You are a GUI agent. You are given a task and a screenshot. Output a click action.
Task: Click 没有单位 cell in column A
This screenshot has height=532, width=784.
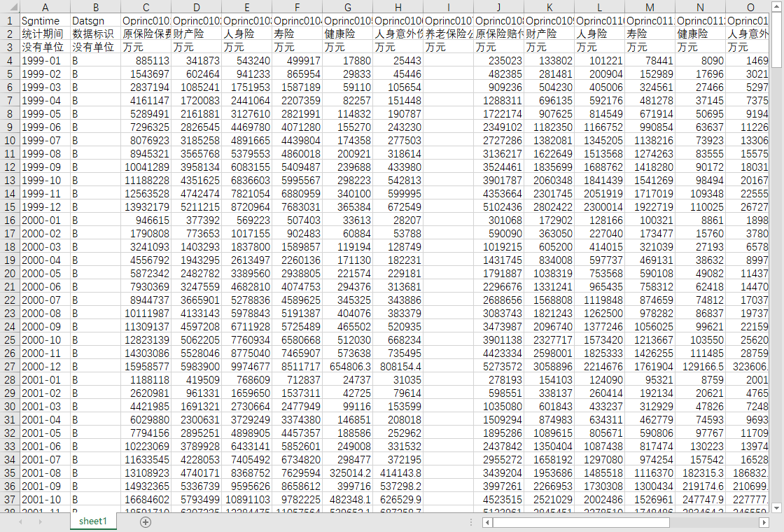point(45,47)
